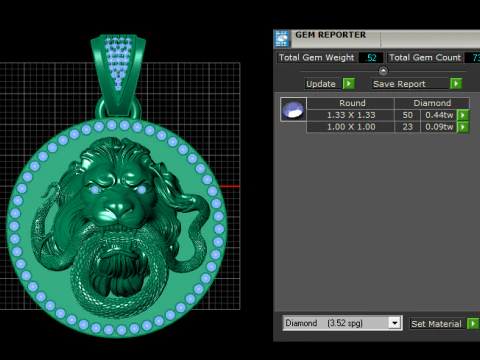The image size is (480, 360).
Task: Click the green arrow for the 0.44tw row
Action: (463, 115)
